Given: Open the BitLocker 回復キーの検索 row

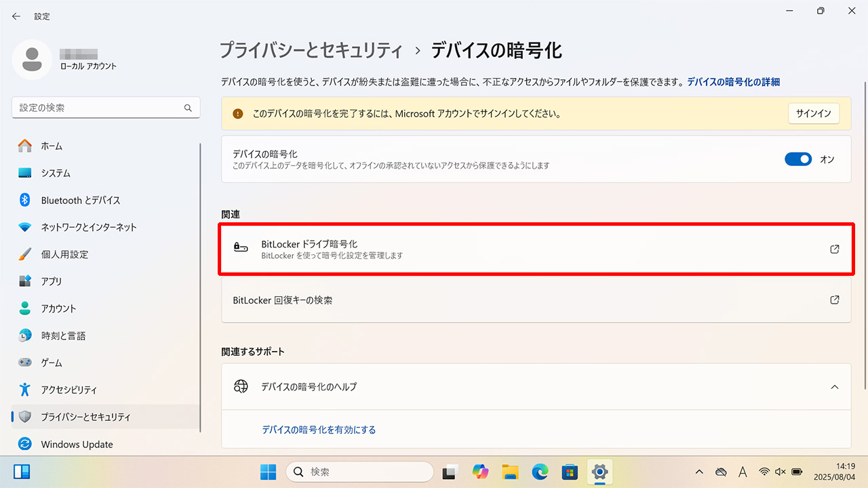Looking at the screenshot, I should click(x=536, y=300).
